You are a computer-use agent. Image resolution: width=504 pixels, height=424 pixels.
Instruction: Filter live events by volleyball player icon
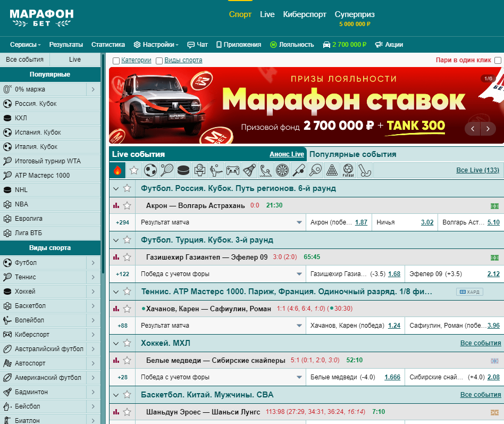click(x=216, y=170)
